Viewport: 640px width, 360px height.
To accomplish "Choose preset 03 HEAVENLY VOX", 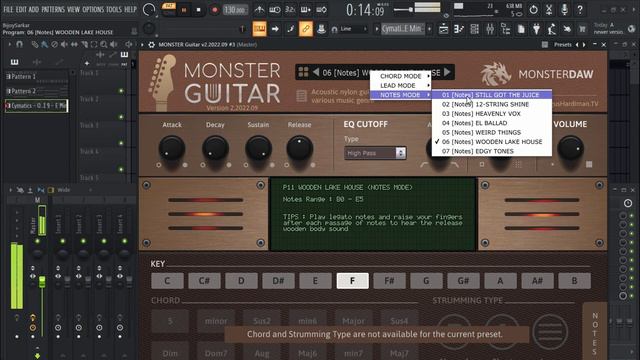I will 492,113.
